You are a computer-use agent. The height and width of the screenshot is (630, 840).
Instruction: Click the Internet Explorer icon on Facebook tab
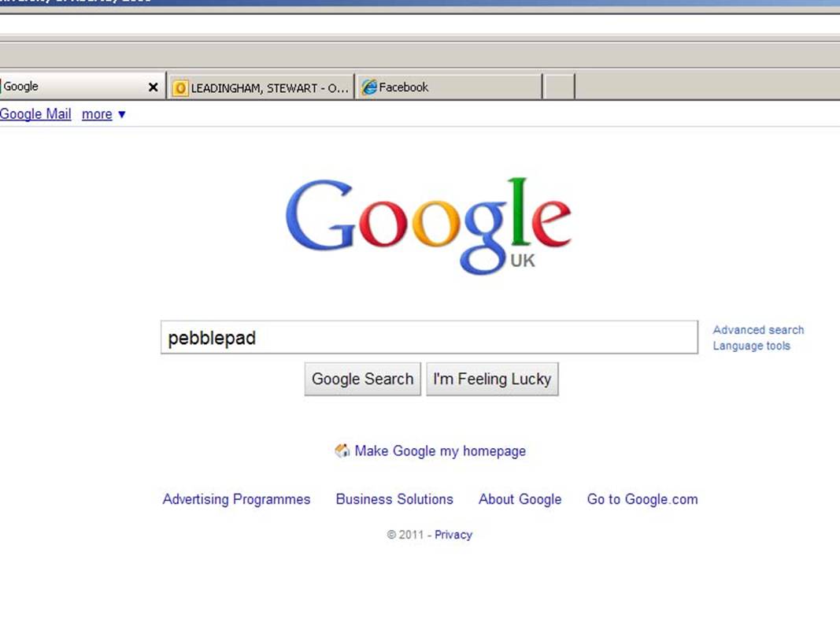coord(368,87)
